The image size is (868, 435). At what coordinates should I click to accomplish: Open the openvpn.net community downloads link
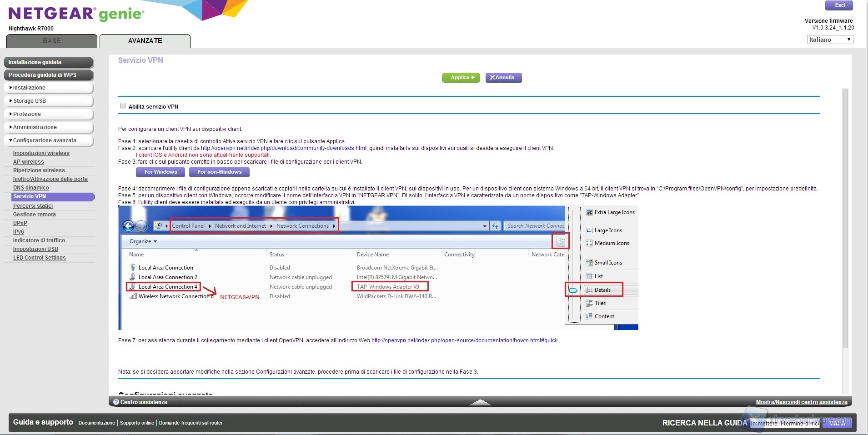283,148
